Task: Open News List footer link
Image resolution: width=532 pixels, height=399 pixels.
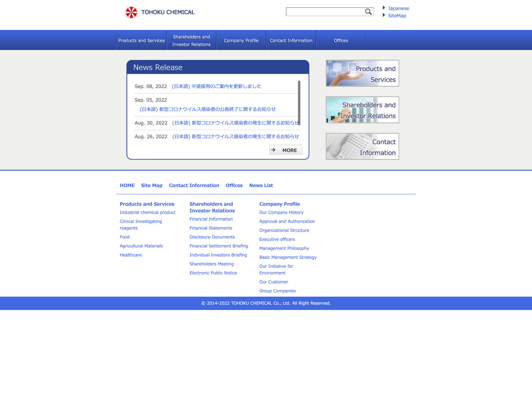Action: pos(261,186)
